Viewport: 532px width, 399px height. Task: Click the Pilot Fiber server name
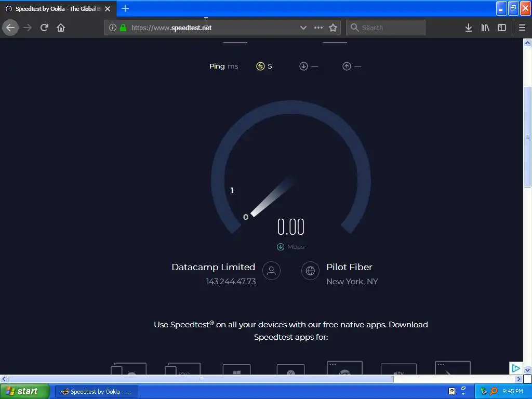point(349,267)
